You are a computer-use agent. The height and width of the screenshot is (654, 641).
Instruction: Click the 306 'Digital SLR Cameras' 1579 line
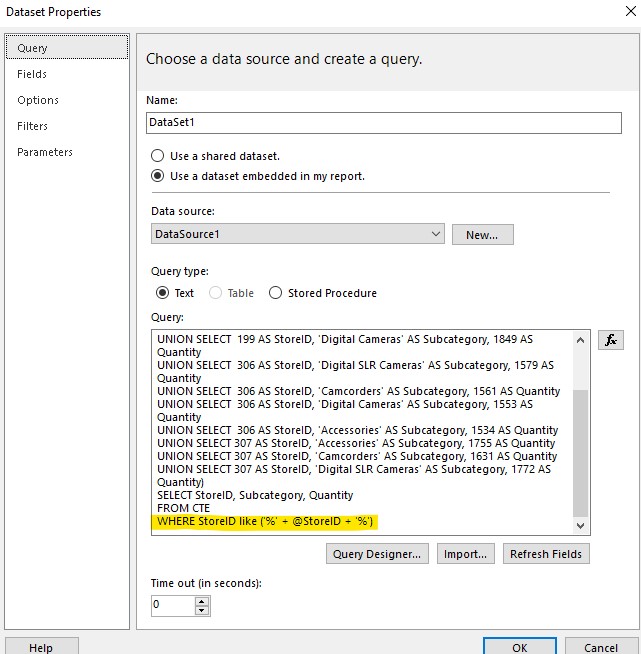tap(355, 371)
